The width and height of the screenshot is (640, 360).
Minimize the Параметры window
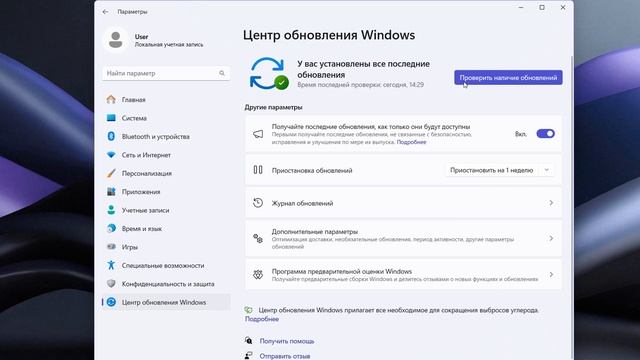click(521, 7)
